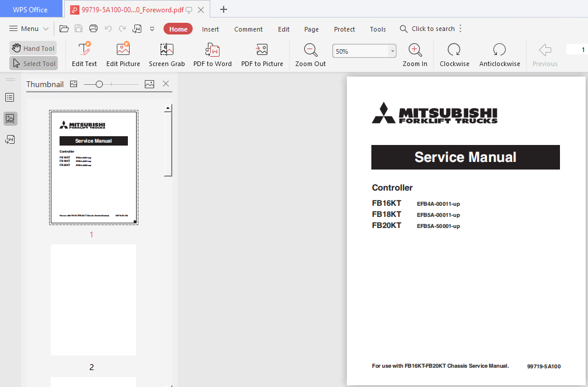Click the 'FB16KT' model text

click(x=386, y=203)
